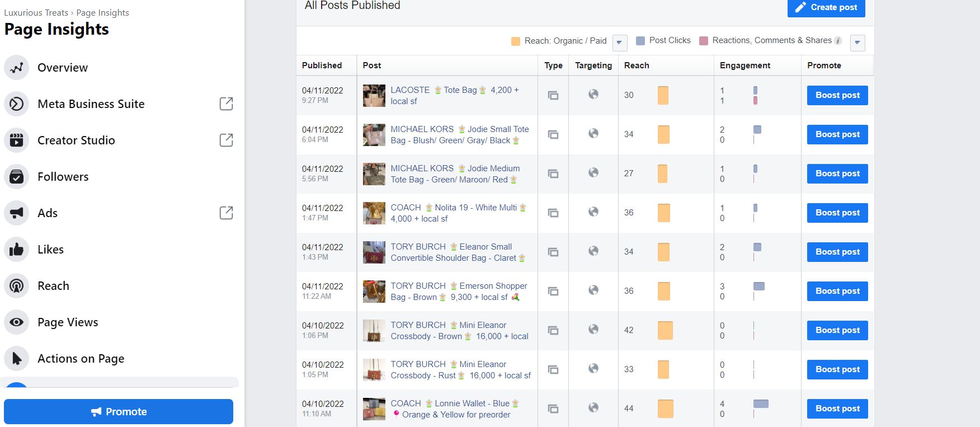
Task: Click the post type icon for Jodie Small Tote
Action: pyautogui.click(x=553, y=134)
